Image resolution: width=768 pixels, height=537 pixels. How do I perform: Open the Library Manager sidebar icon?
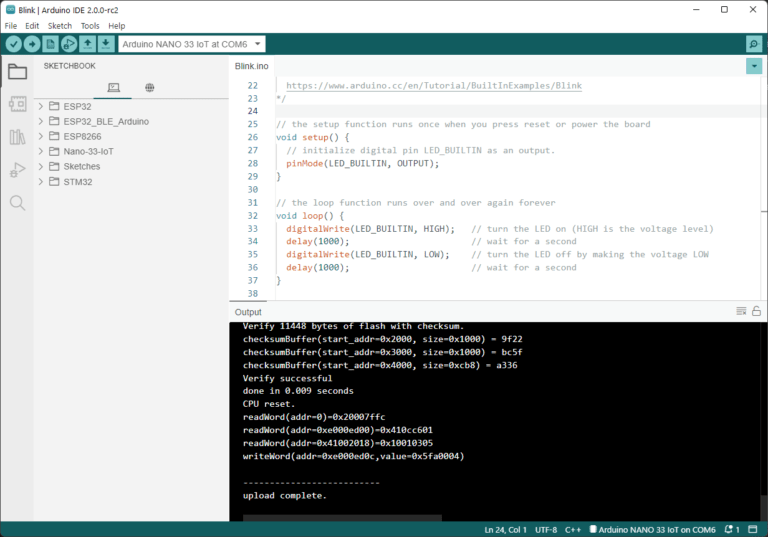[17, 137]
